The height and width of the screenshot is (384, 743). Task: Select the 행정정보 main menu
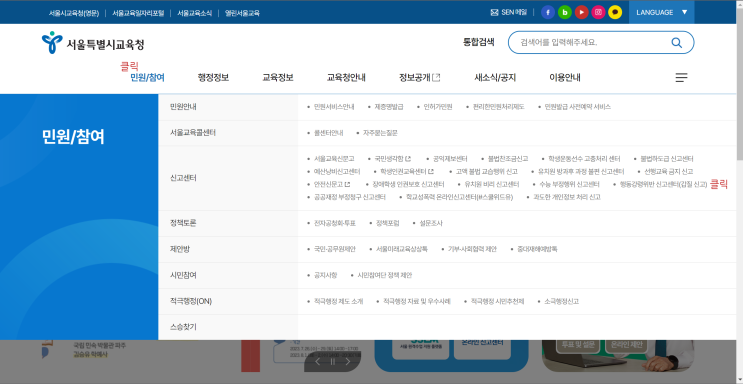pyautogui.click(x=213, y=78)
